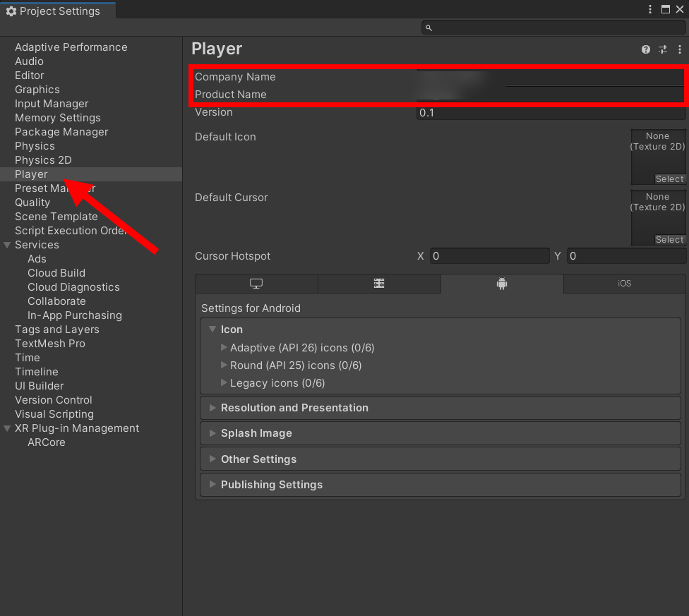Open the Player preset selector icon
Image resolution: width=689 pixels, height=616 pixels.
click(x=663, y=49)
